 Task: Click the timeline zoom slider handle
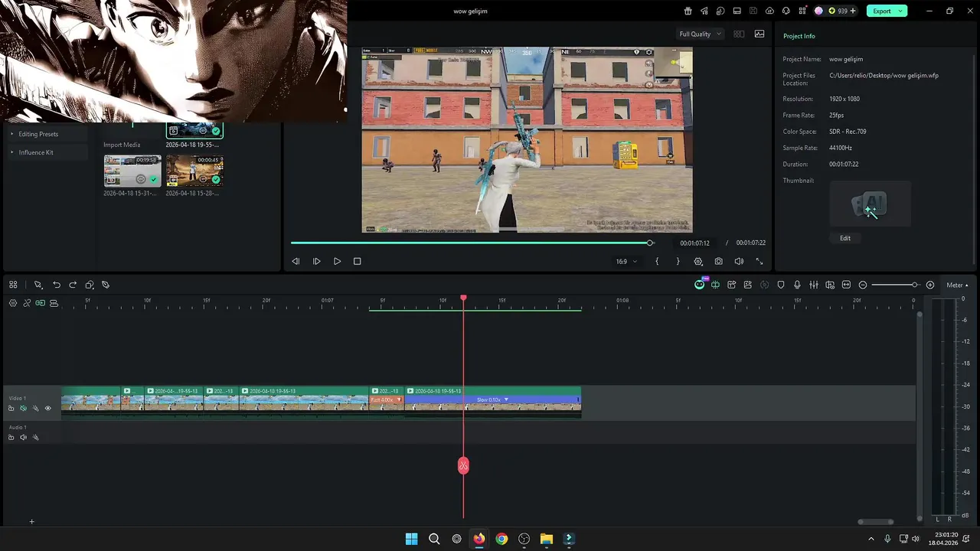[x=914, y=285]
